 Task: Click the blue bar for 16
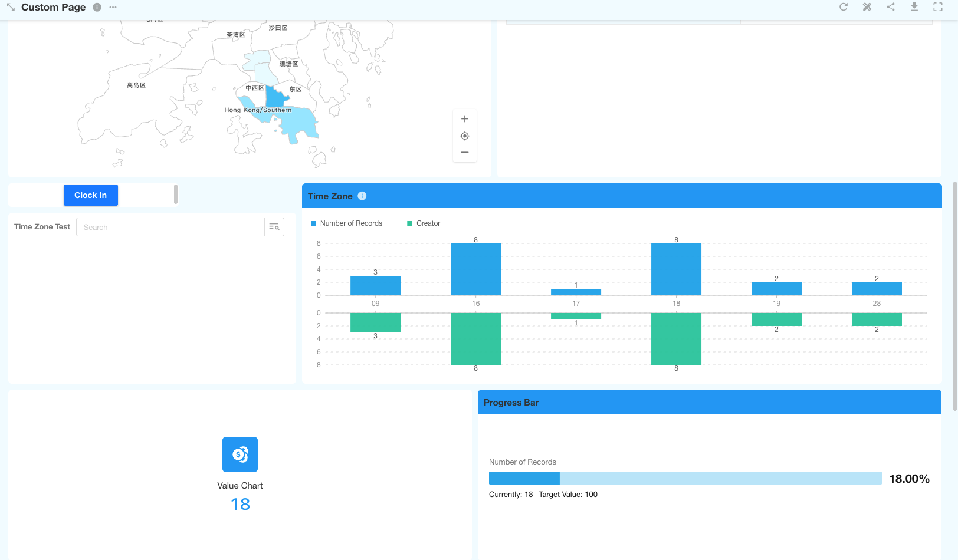click(475, 269)
